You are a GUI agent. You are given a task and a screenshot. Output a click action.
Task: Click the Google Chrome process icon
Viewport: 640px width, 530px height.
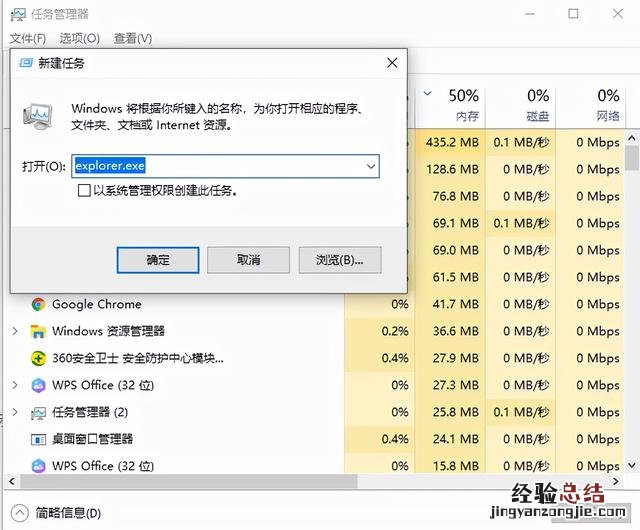click(x=38, y=305)
